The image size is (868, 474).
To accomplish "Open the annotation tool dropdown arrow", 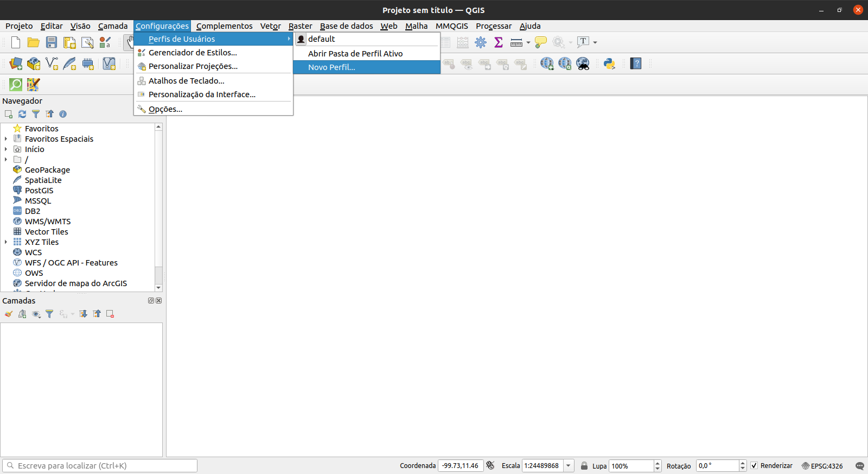I will click(x=595, y=42).
